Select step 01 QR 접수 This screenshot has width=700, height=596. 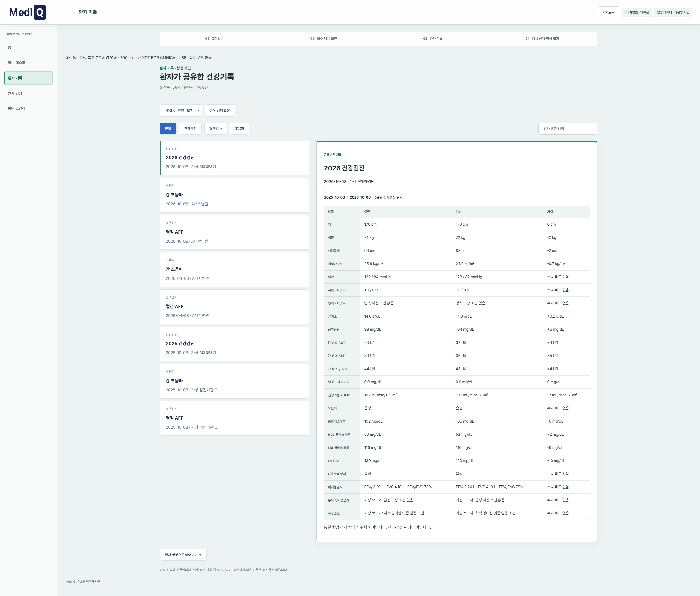coord(214,39)
